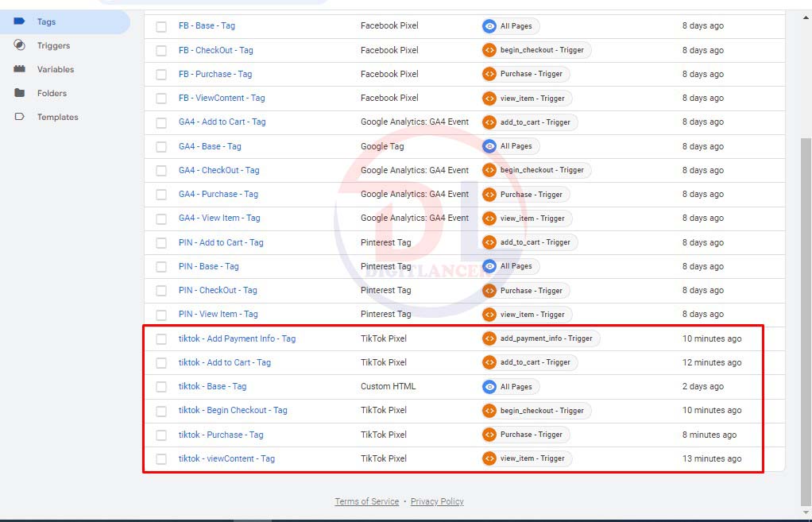Click TikTok Pixel type in tiktok - Purchase - Tag row
Screen dimensions: 812x522
pos(384,435)
